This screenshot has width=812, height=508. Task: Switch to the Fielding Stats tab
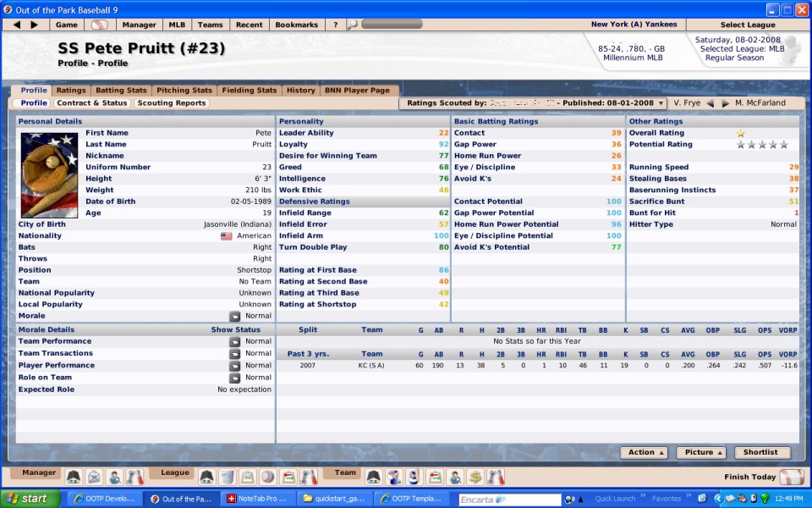(x=249, y=91)
